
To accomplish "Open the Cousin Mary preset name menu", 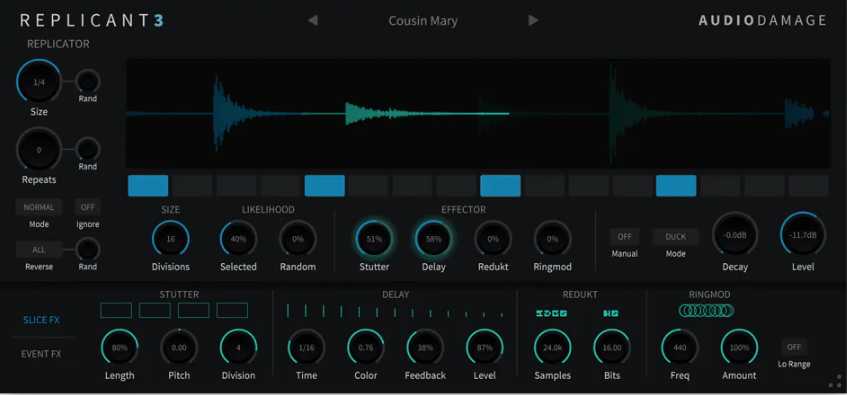I will tap(423, 21).
